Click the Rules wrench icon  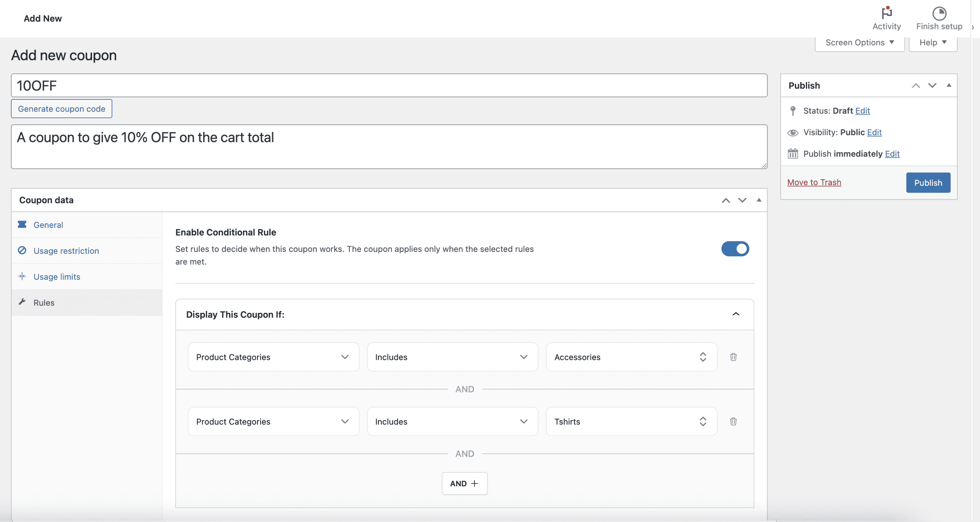pyautogui.click(x=22, y=302)
